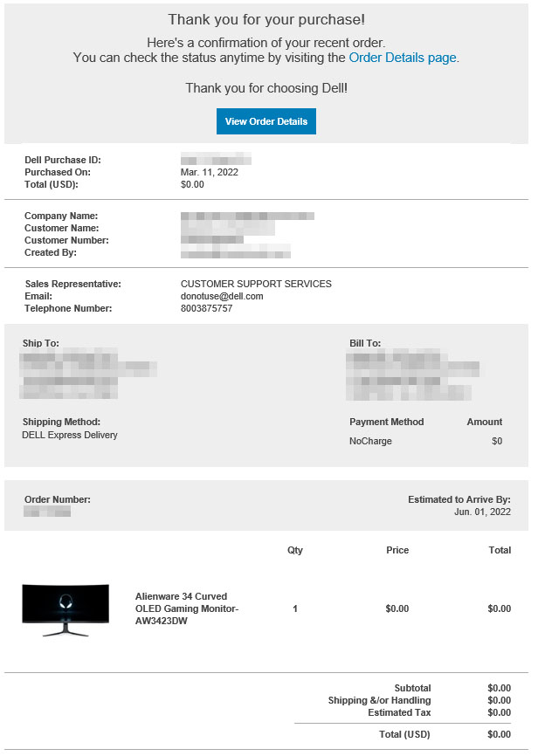The image size is (538, 756).
Task: Click the donotuse@dell.com email address
Action: coord(222,296)
